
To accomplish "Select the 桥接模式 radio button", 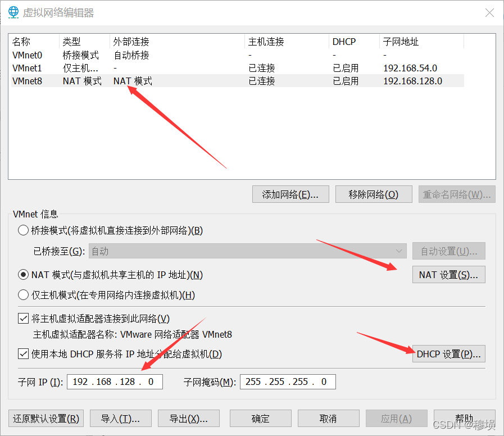I will click(x=23, y=230).
